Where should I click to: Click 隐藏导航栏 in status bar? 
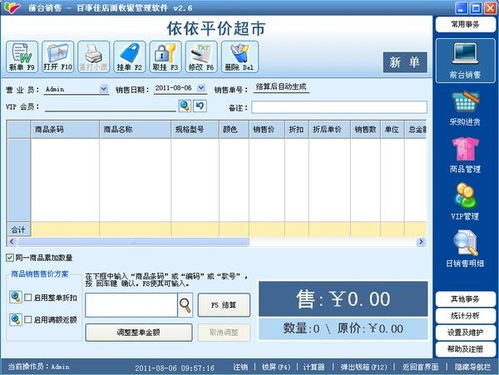click(x=473, y=367)
